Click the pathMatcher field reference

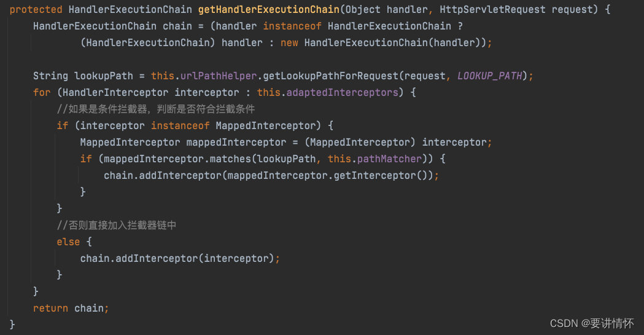(x=389, y=159)
